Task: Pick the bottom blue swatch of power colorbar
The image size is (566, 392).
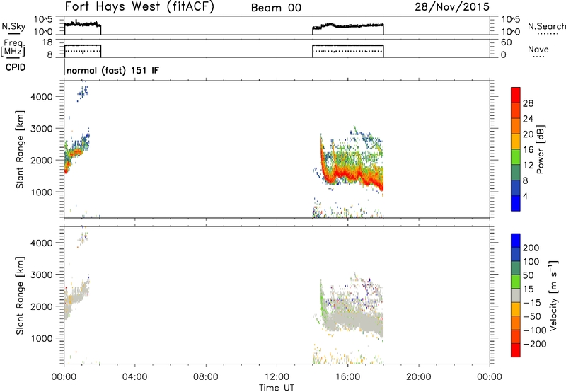Action: click(516, 203)
